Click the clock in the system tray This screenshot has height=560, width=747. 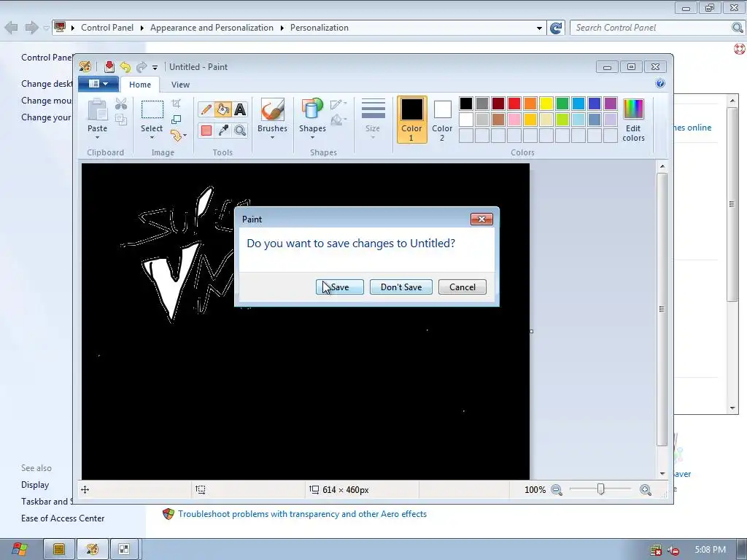click(x=710, y=550)
